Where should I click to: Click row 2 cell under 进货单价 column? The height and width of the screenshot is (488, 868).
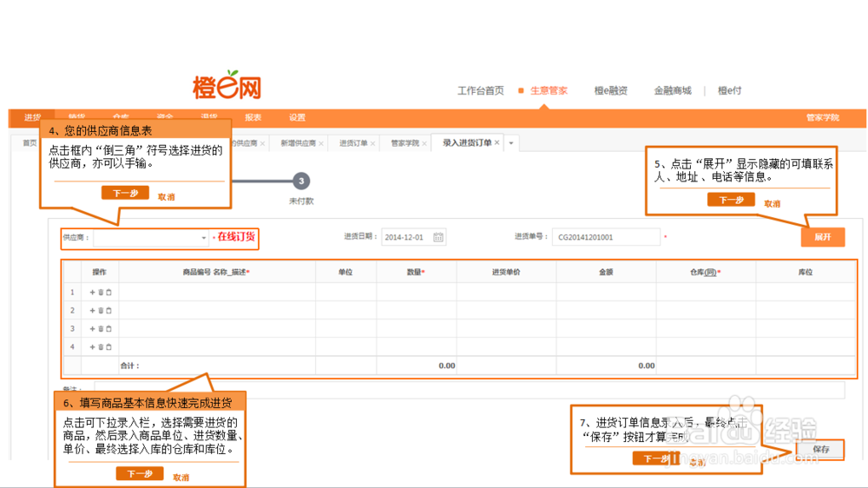click(506, 310)
